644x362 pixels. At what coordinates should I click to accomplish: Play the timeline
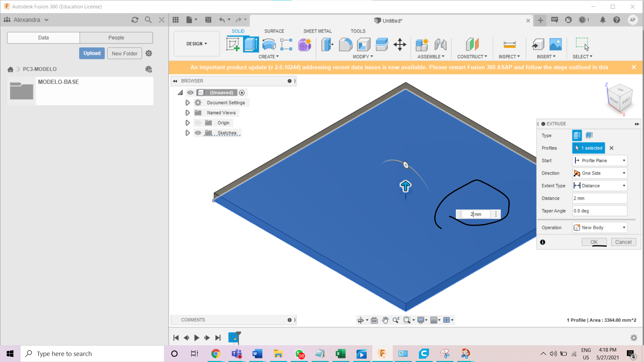pyautogui.click(x=197, y=338)
